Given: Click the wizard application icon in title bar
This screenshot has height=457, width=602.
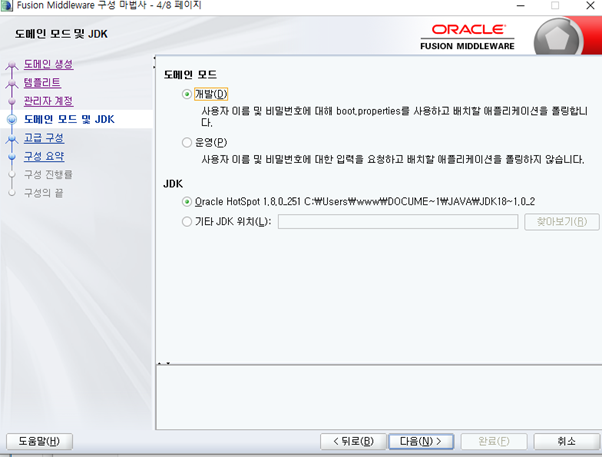Looking at the screenshot, I should pyautogui.click(x=7, y=6).
